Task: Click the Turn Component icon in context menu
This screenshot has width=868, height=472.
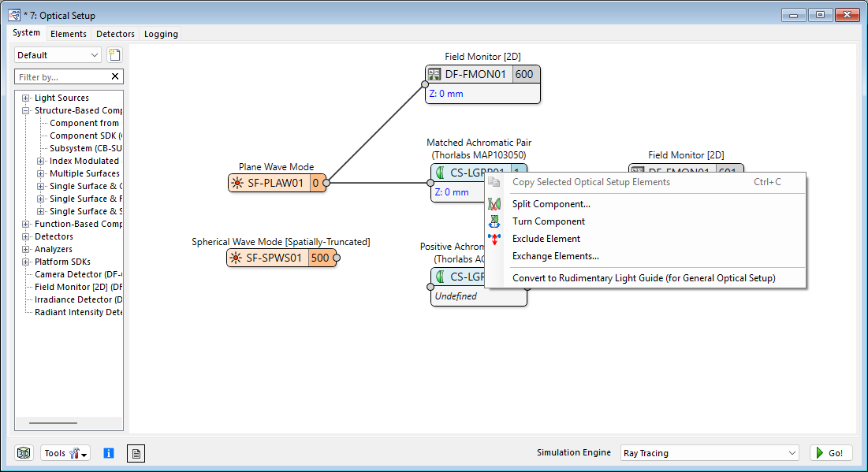Action: pos(494,221)
